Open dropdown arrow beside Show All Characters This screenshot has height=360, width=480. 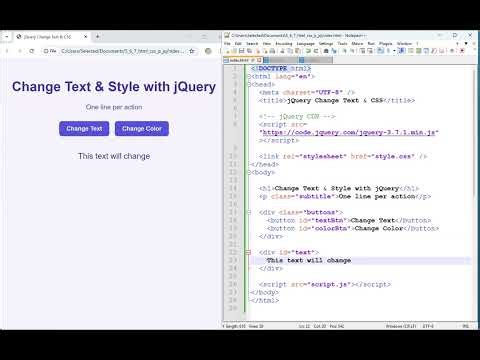[394, 51]
